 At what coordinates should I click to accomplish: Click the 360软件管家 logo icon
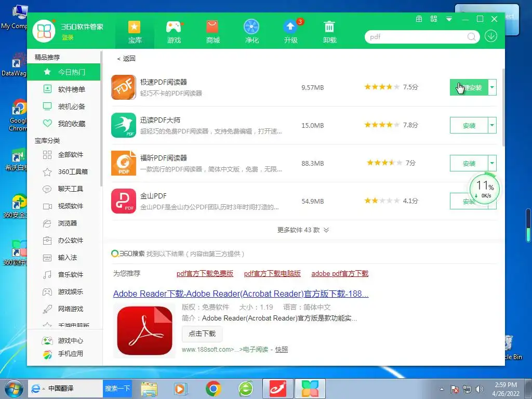44,31
